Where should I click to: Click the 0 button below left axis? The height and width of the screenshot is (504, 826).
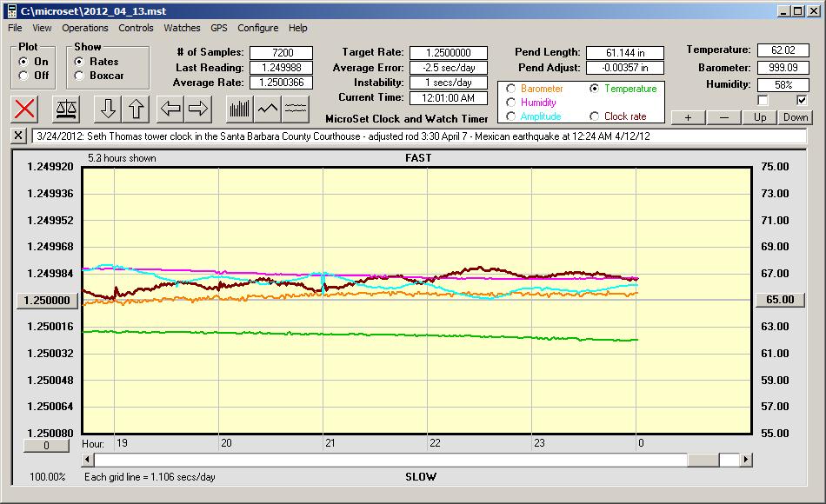coord(46,446)
